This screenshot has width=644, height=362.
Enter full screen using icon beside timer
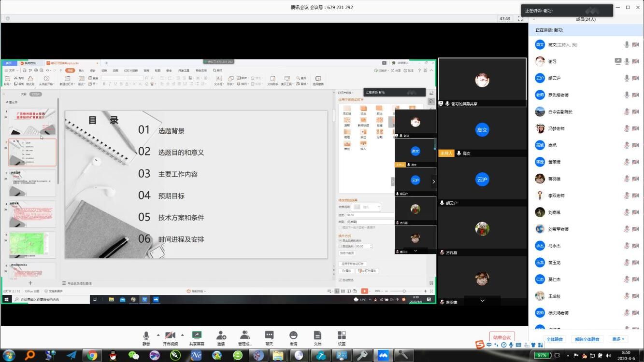(x=520, y=19)
